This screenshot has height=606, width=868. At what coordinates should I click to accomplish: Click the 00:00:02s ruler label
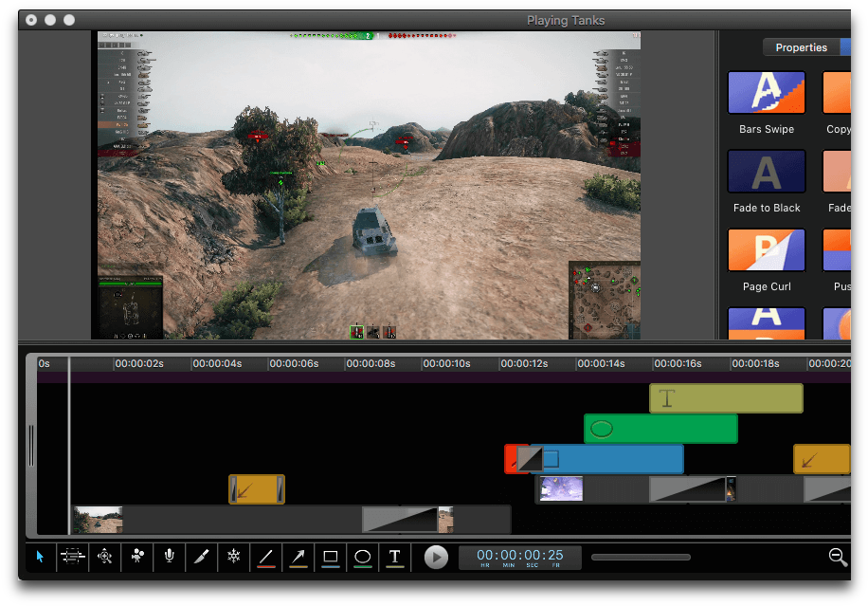[x=139, y=363]
